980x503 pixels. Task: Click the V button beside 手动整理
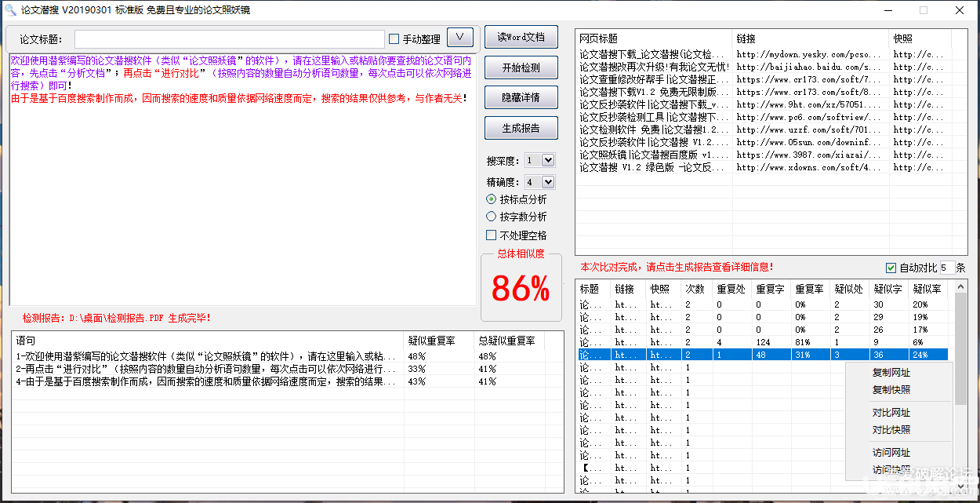460,37
